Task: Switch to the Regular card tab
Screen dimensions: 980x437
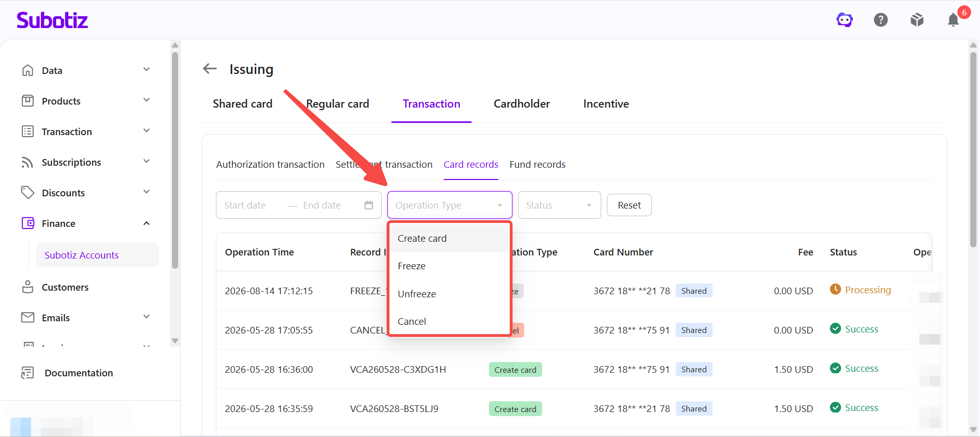Action: pyautogui.click(x=337, y=104)
